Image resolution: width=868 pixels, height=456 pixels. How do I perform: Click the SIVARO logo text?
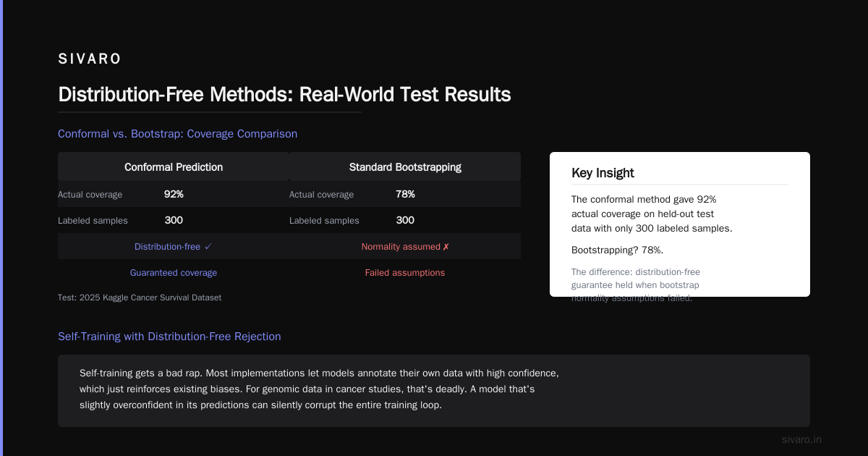[90, 59]
